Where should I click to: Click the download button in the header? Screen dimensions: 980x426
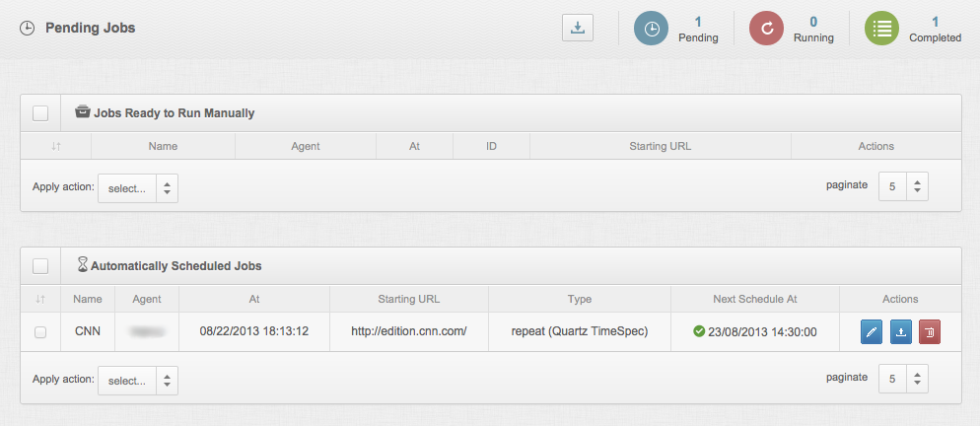tap(578, 29)
